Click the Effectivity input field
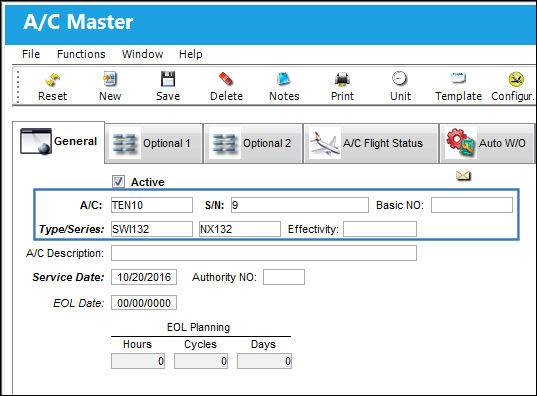Viewport: 537px width, 396px height. 380,229
